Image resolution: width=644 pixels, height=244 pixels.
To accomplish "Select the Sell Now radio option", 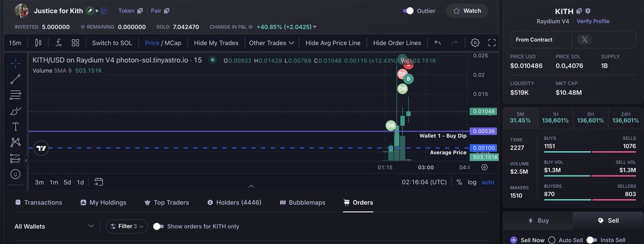I will pyautogui.click(x=514, y=240).
